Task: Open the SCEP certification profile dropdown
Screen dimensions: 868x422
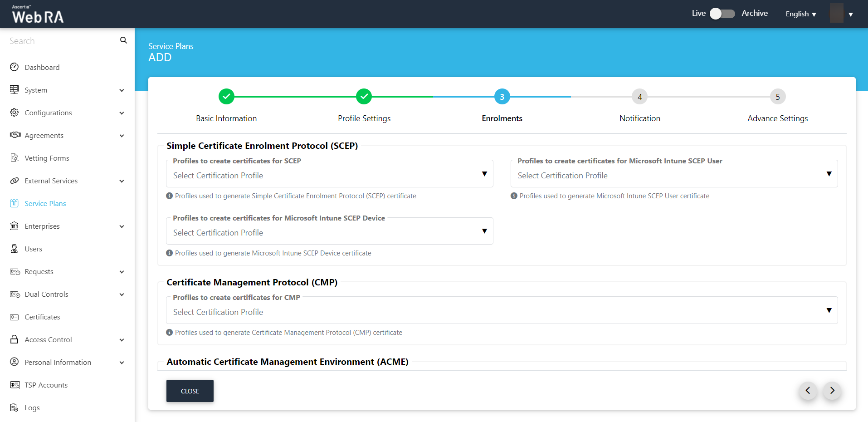Action: 329,175
